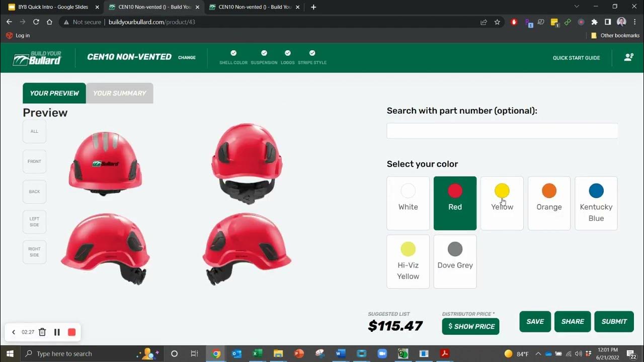
Task: Click the Show Price button
Action: click(471, 326)
